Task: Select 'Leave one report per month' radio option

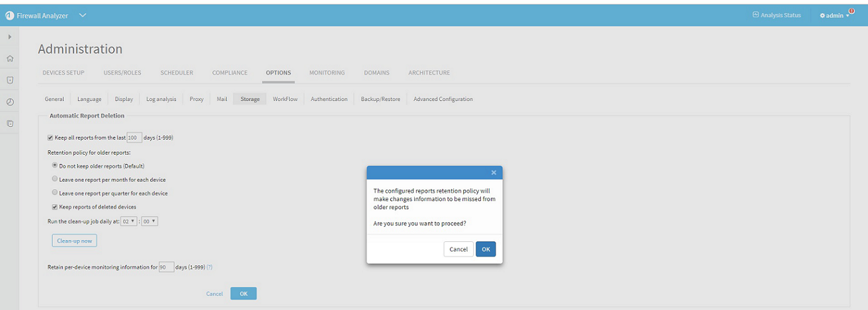Action: coord(54,179)
